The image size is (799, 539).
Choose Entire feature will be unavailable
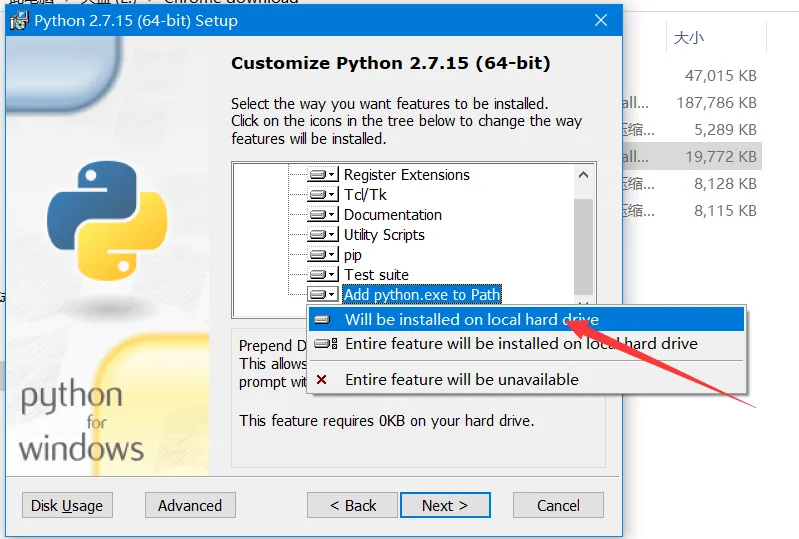click(461, 380)
